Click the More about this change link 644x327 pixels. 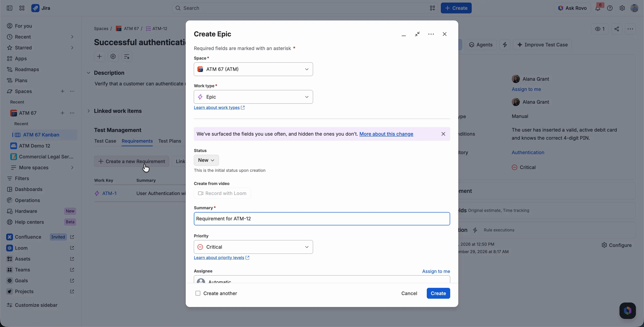pos(386,134)
